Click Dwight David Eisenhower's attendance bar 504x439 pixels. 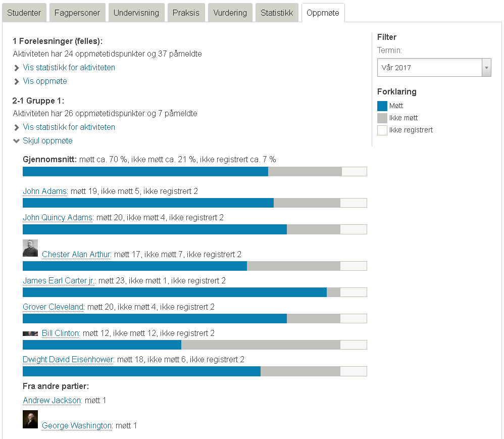point(195,371)
